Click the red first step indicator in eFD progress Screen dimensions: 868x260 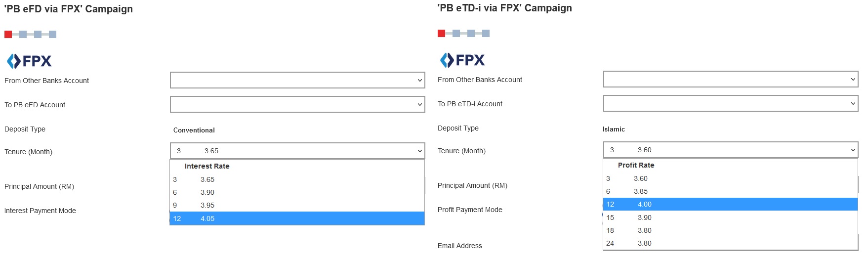pyautogui.click(x=8, y=34)
